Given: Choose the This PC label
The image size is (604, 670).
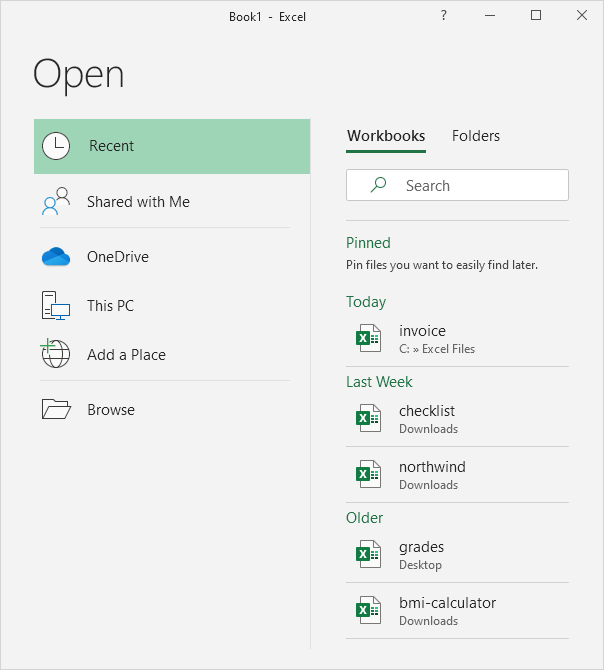Looking at the screenshot, I should [110, 306].
